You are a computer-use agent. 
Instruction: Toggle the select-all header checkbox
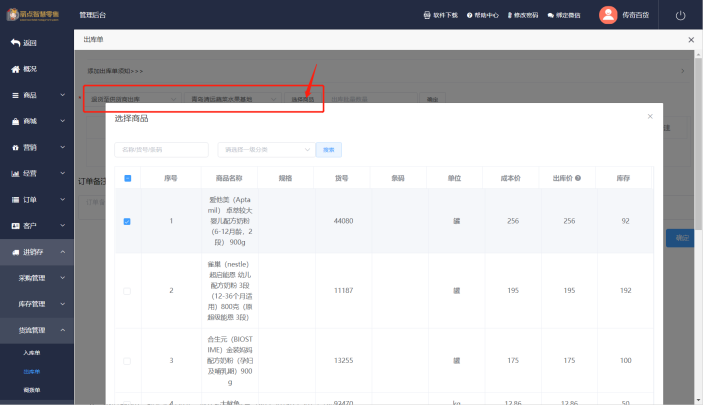[x=127, y=178]
